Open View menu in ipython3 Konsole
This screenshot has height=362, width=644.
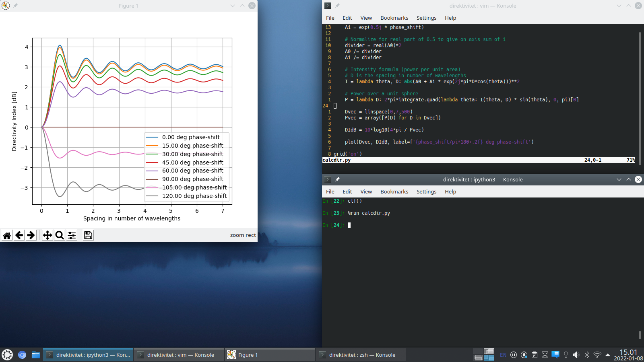(x=366, y=191)
